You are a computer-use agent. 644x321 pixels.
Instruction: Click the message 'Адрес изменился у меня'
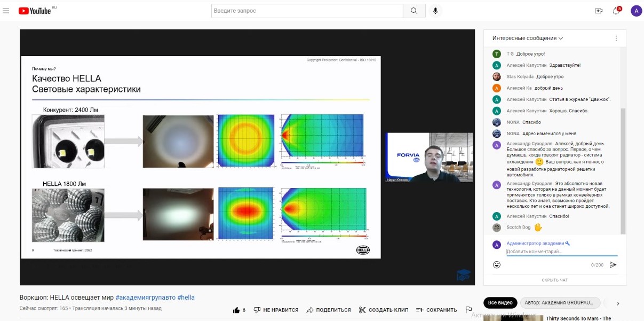(549, 134)
